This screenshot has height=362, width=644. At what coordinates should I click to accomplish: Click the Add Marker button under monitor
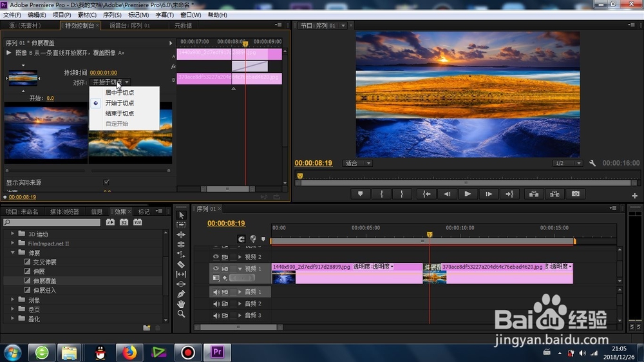coord(360,194)
